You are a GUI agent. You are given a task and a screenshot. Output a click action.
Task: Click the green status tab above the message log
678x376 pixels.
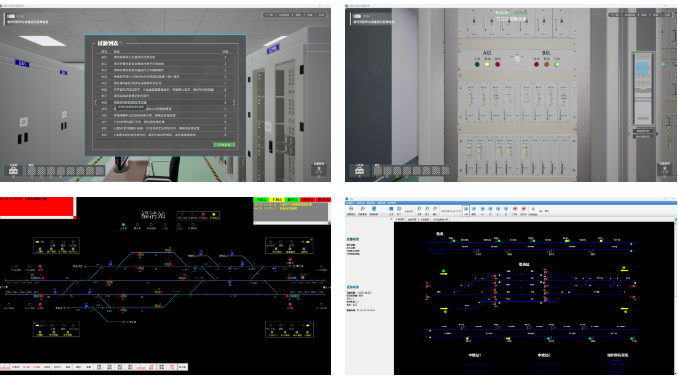[261, 200]
